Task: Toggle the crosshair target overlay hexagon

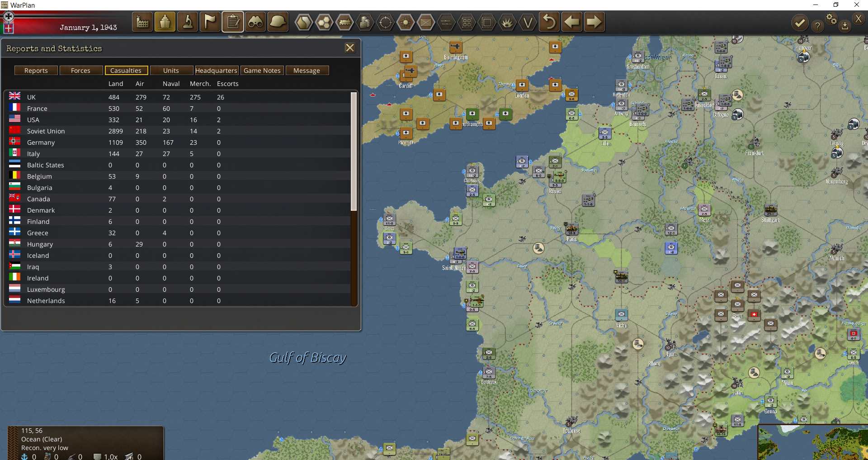Action: (385, 22)
